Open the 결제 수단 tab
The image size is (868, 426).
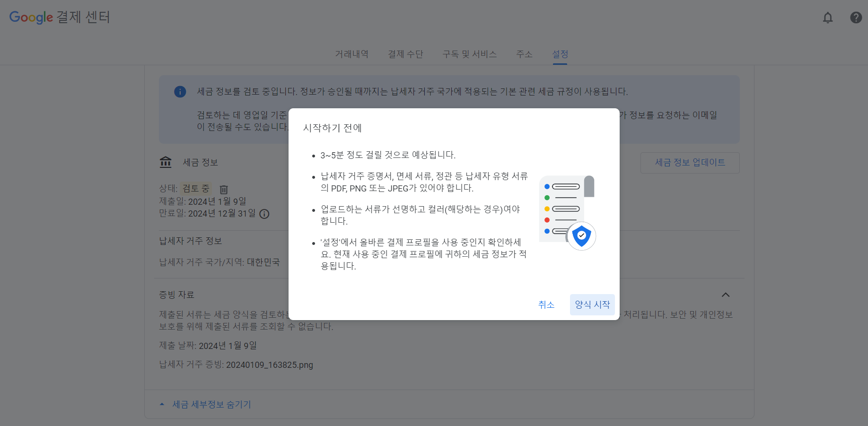[x=405, y=54]
